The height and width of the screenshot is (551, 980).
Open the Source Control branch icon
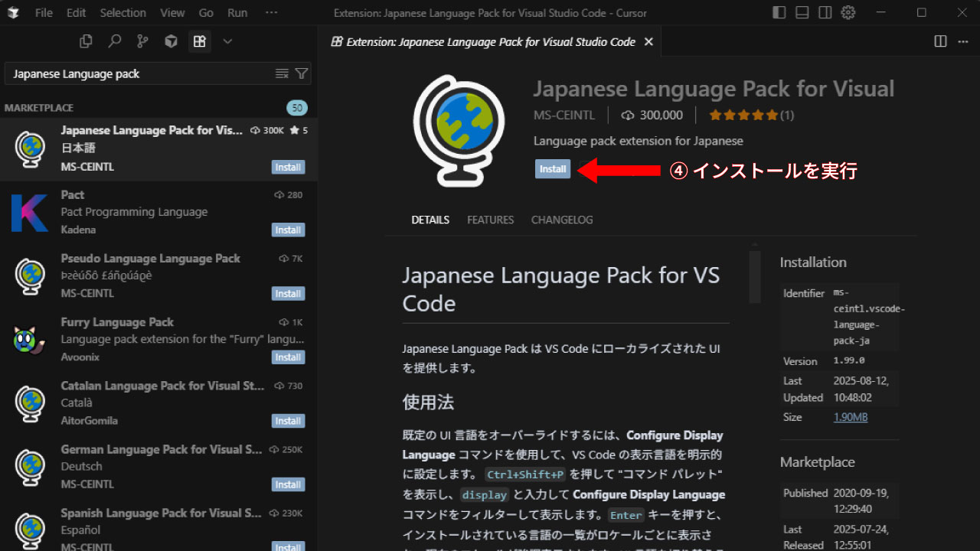pyautogui.click(x=142, y=41)
